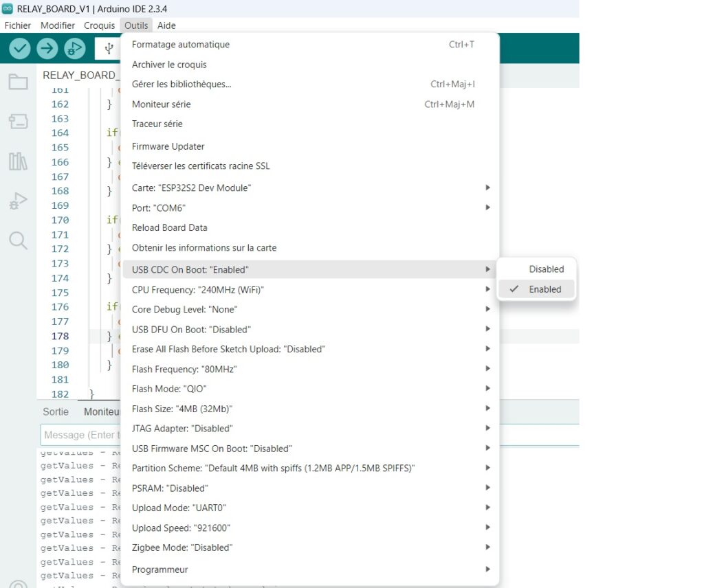Open the Sketchbook folder sidebar icon
The width and height of the screenshot is (704, 588).
[18, 82]
